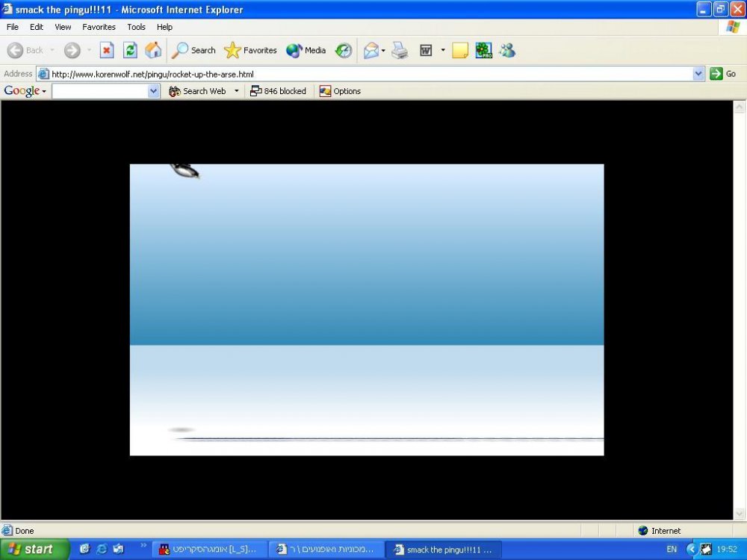The image size is (747, 560).
Task: Open the History toolbar icon
Action: 344,50
